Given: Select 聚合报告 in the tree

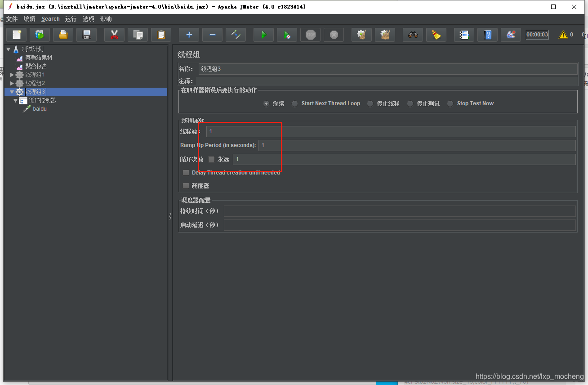Looking at the screenshot, I should tap(36, 66).
